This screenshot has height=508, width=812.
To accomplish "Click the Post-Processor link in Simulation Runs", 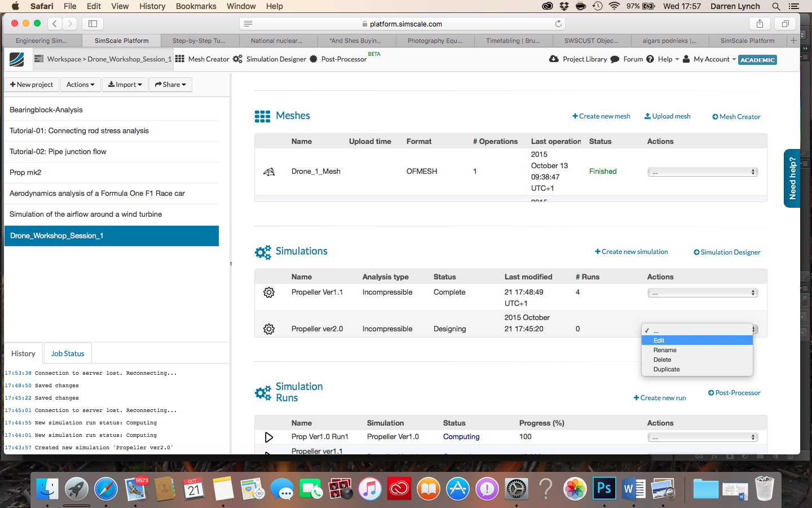I will tap(734, 393).
